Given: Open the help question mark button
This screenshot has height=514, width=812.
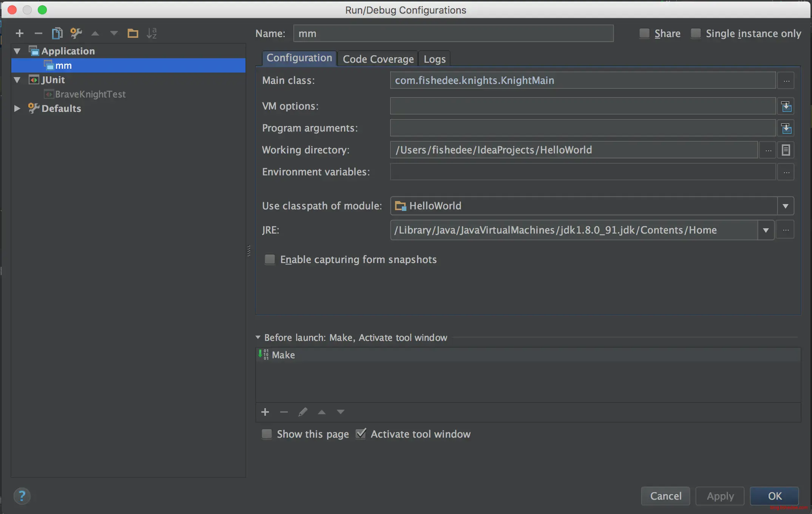Looking at the screenshot, I should point(22,496).
